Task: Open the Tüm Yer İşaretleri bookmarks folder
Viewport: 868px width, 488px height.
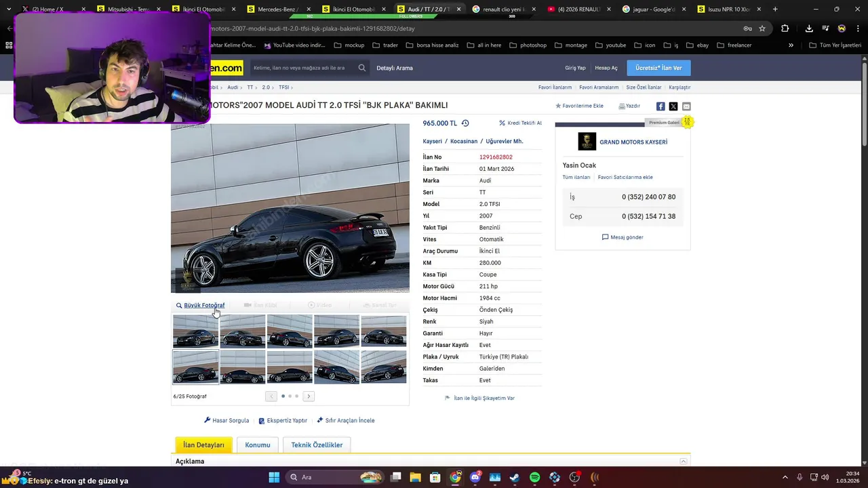Action: point(835,45)
